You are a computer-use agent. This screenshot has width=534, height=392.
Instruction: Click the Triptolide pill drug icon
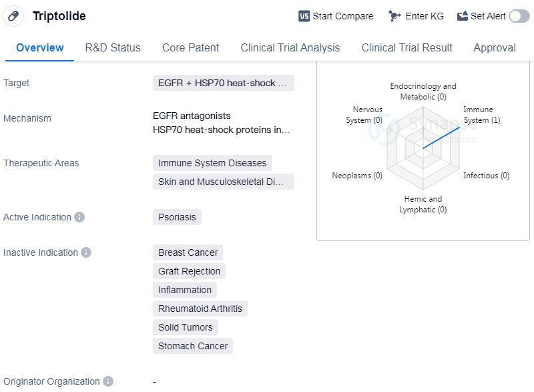click(13, 16)
